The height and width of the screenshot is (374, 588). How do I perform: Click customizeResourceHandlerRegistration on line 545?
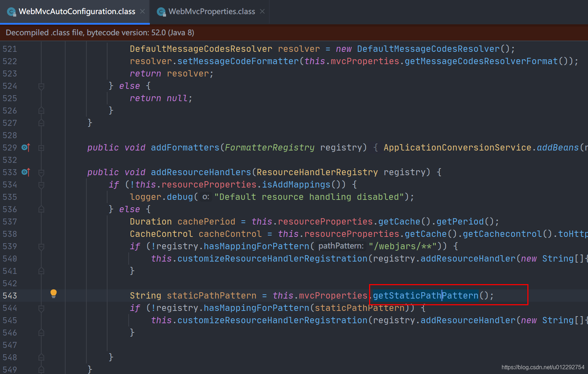point(272,320)
